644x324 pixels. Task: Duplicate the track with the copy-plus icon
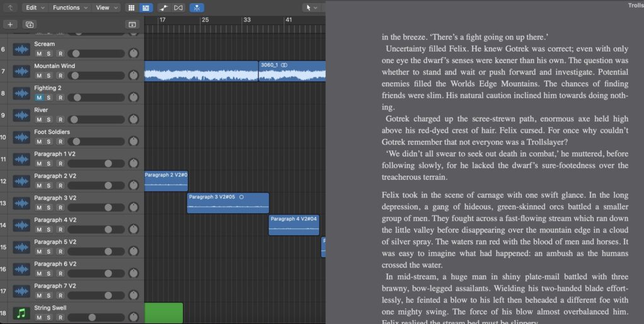30,25
